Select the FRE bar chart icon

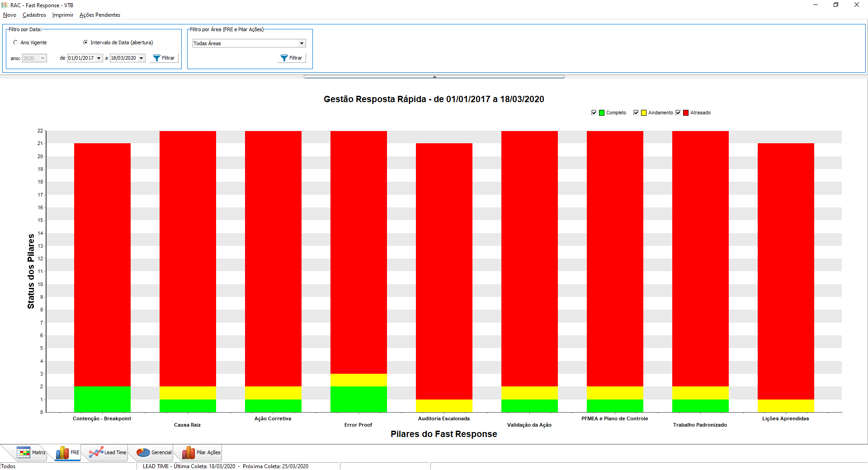[62, 452]
